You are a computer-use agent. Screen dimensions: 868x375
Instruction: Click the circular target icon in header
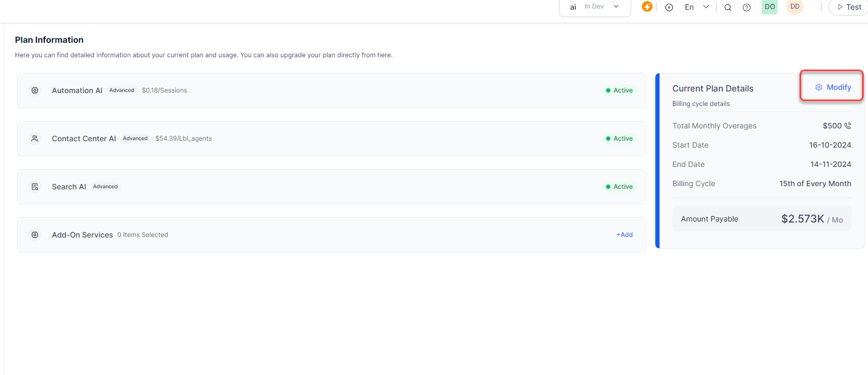[x=669, y=7]
